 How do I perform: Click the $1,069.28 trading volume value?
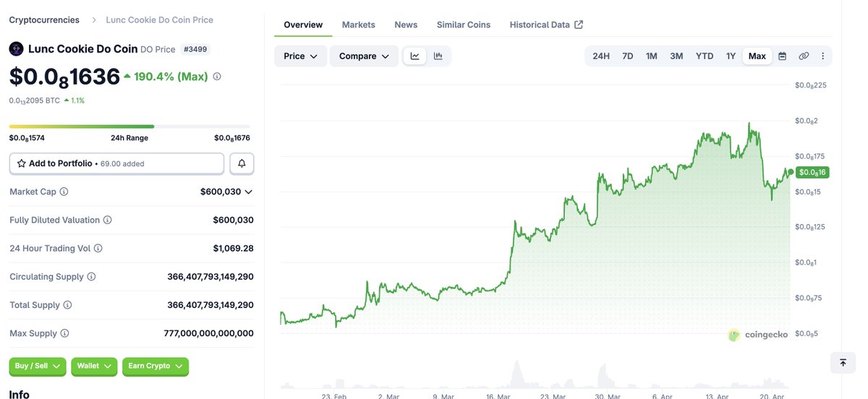click(233, 248)
